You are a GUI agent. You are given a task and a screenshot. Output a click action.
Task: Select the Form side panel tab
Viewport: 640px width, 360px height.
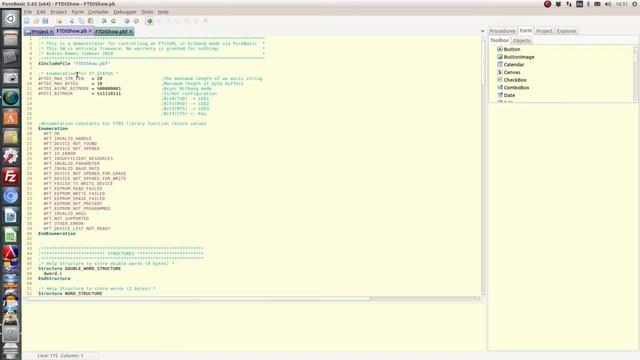[x=526, y=31]
